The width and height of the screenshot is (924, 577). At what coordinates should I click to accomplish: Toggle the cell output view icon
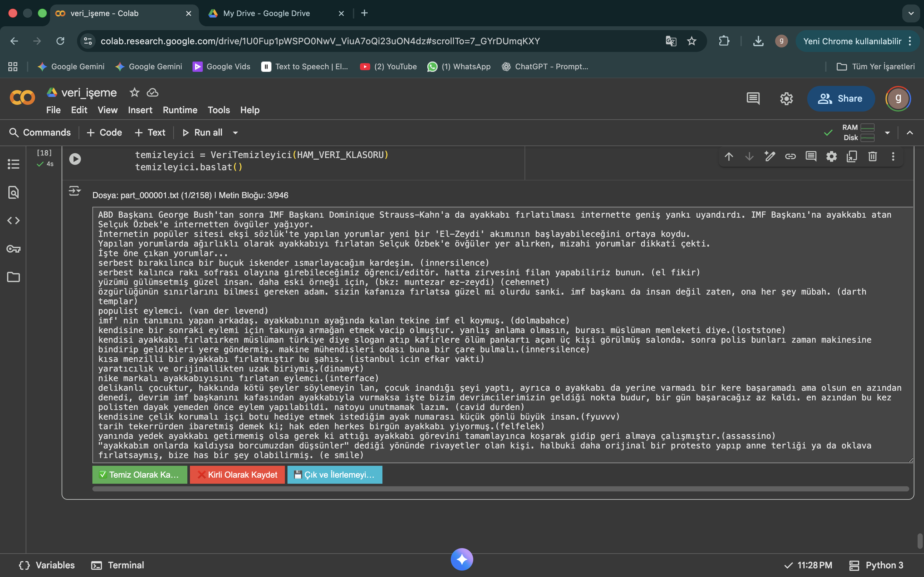pos(75,191)
